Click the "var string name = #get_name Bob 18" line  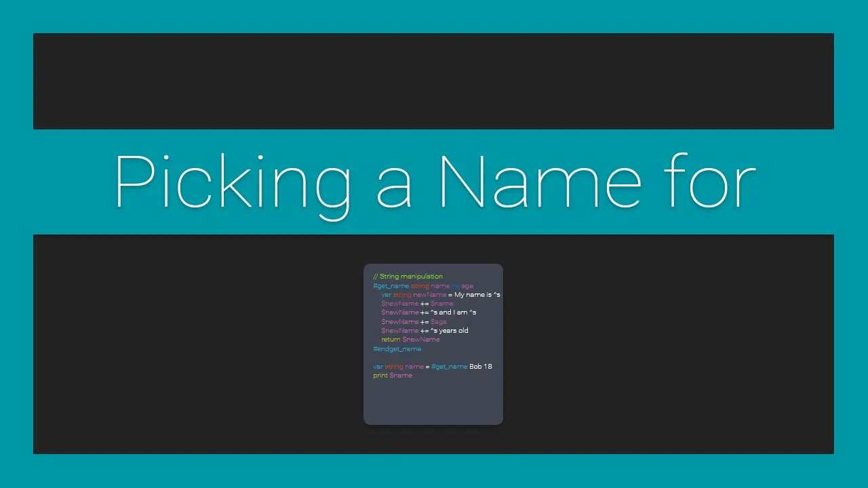pyautogui.click(x=433, y=367)
